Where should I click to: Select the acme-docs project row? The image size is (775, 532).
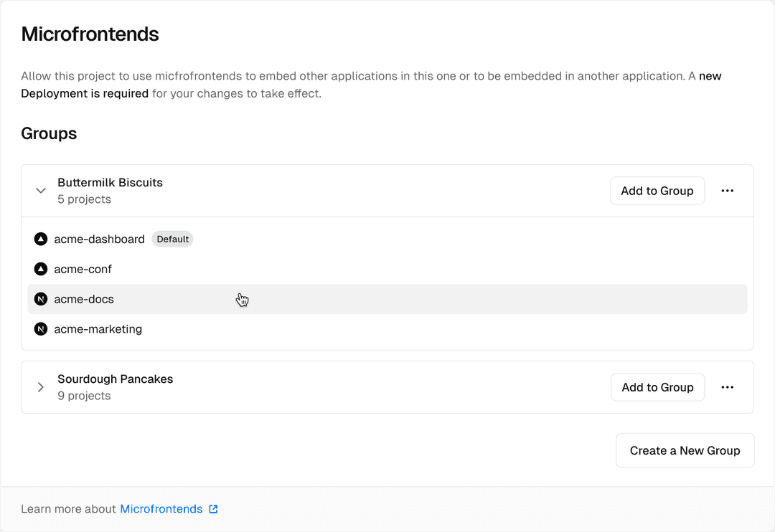point(83,299)
